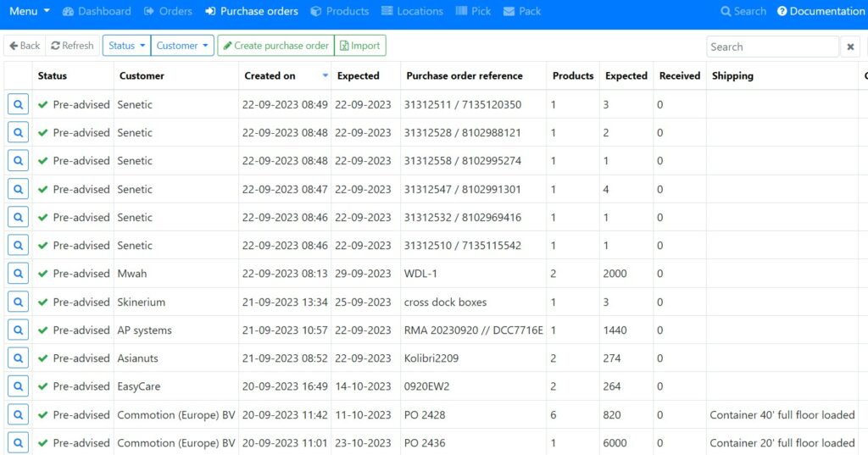This screenshot has height=455, width=868.
Task: Open PO 2428 with the magnifier icon
Action: tap(18, 414)
